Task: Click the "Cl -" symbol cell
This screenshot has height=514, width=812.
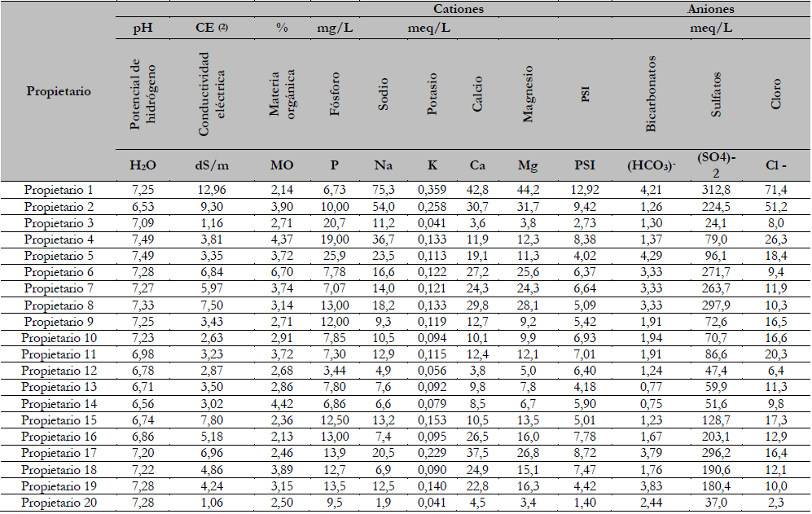Action: 775,165
